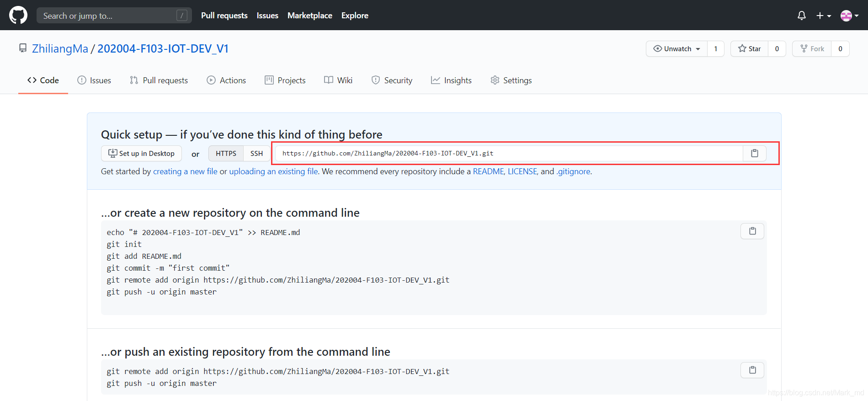Click the git commit -m "first commit" line
The width and height of the screenshot is (868, 401).
(168, 268)
